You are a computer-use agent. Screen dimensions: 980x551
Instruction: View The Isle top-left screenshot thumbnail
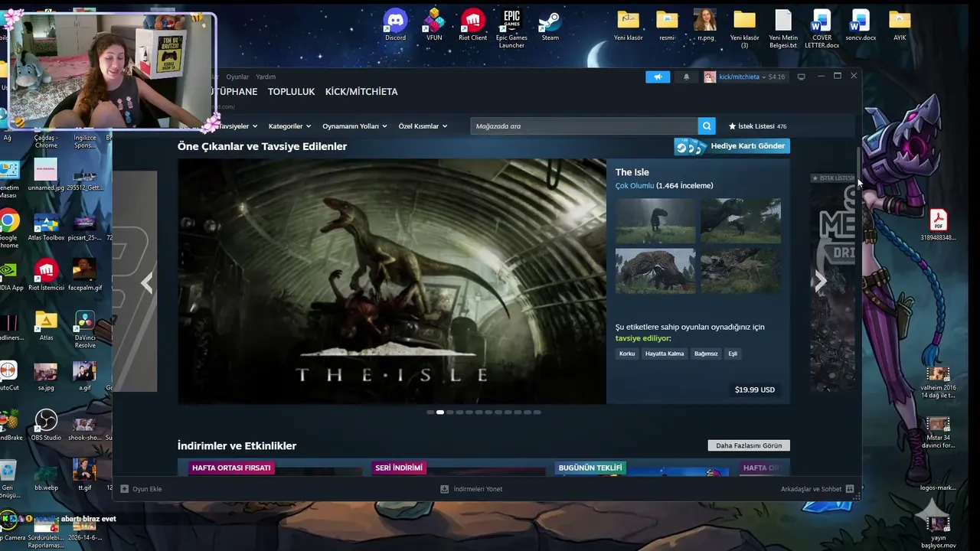pos(655,220)
